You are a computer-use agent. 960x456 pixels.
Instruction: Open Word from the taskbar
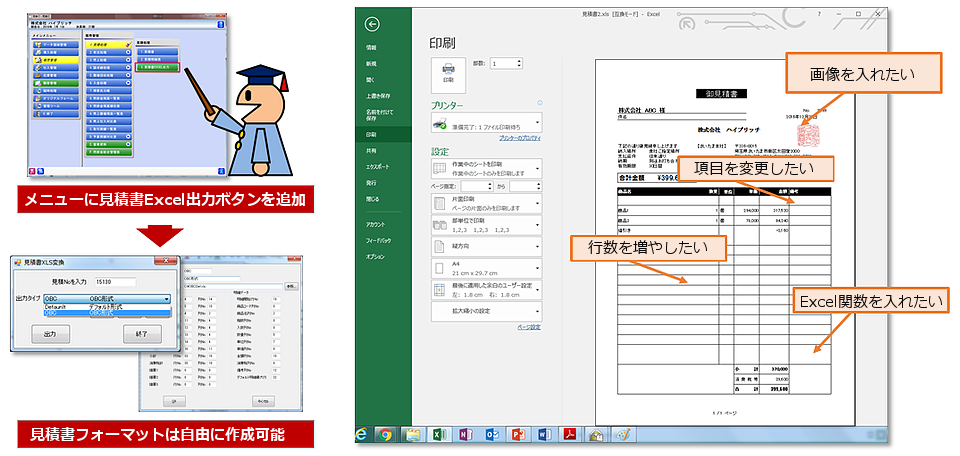click(x=544, y=434)
